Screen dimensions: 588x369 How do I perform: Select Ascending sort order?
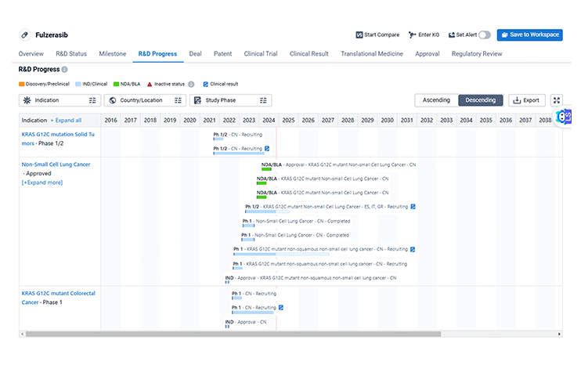436,100
